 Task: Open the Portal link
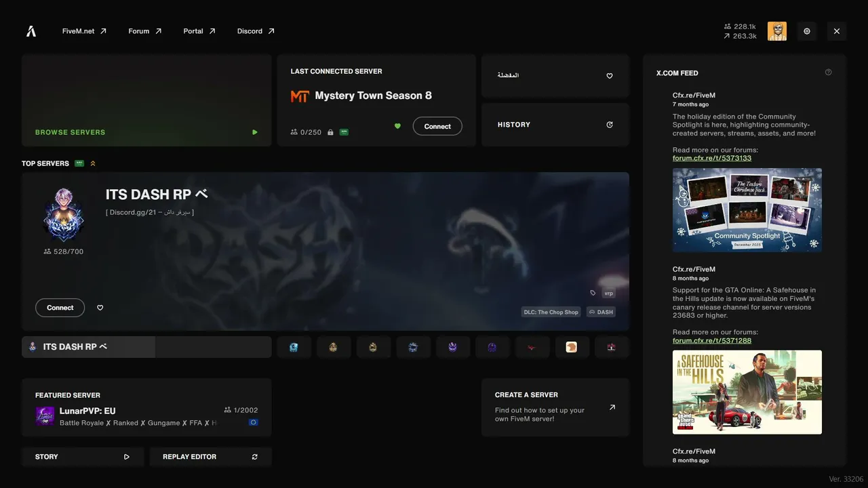click(x=199, y=31)
